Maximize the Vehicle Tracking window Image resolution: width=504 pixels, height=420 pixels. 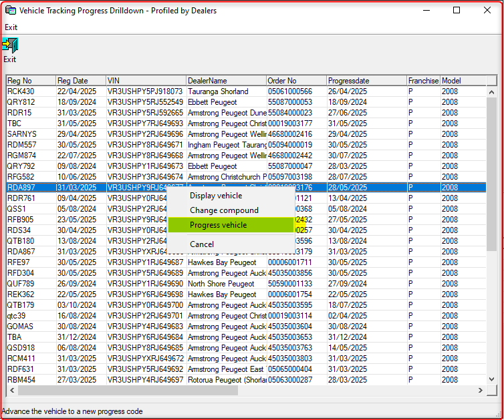(x=457, y=10)
